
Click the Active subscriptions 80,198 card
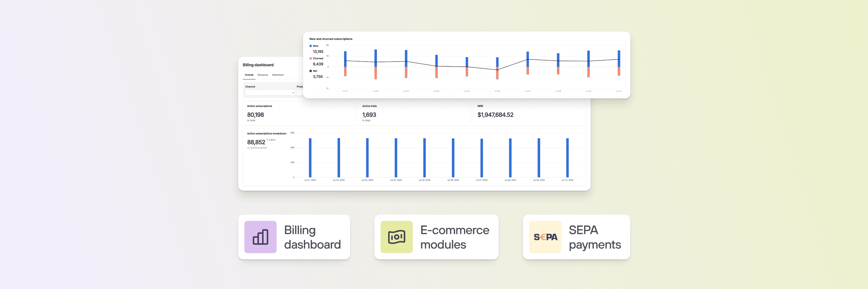(299, 113)
